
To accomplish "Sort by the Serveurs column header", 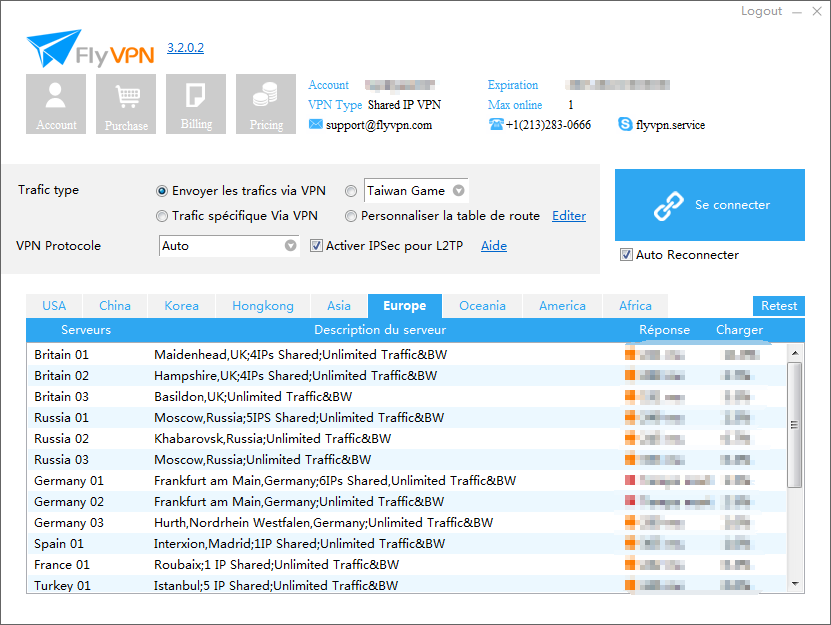I will [86, 330].
